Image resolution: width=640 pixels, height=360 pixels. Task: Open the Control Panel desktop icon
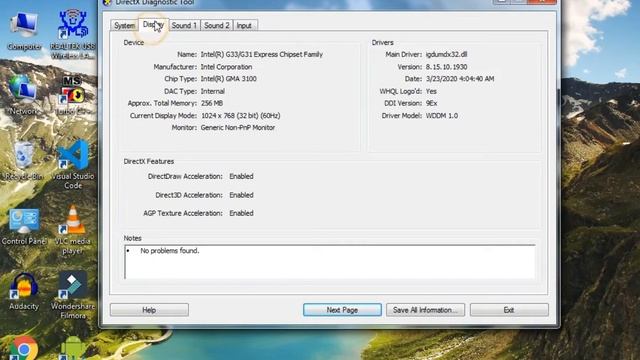click(23, 227)
